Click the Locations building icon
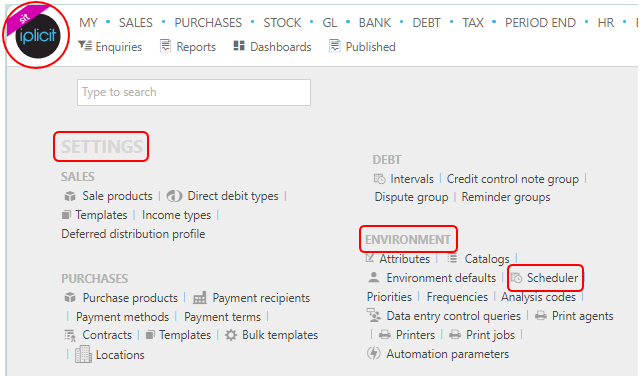Image resolution: width=643 pixels, height=376 pixels. coord(83,354)
